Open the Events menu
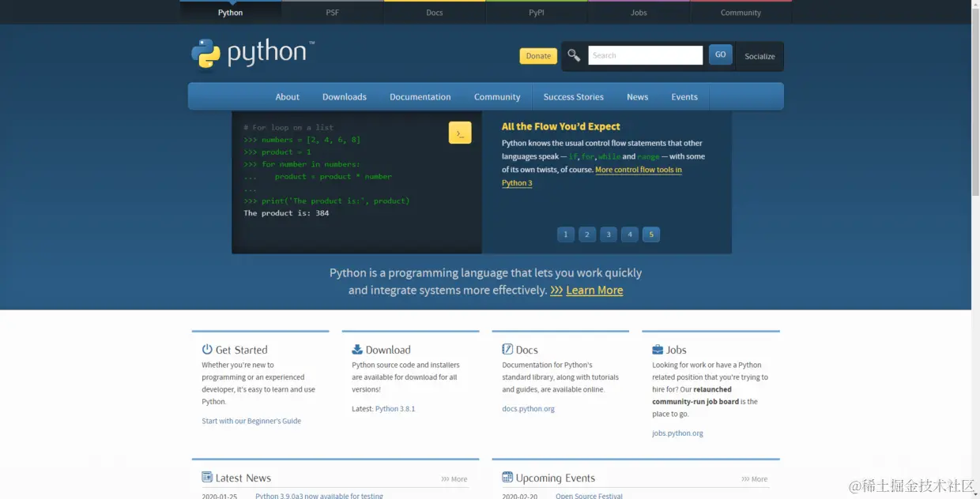The height and width of the screenshot is (499, 980). [684, 96]
